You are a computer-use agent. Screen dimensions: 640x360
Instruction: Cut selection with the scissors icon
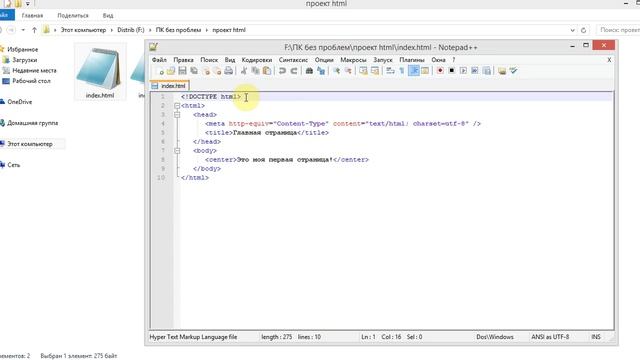click(x=244, y=71)
